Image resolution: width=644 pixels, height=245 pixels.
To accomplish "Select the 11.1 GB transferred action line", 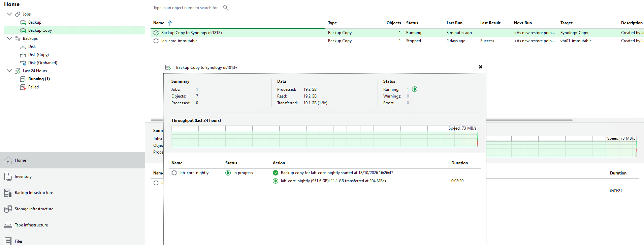I will pos(333,181).
